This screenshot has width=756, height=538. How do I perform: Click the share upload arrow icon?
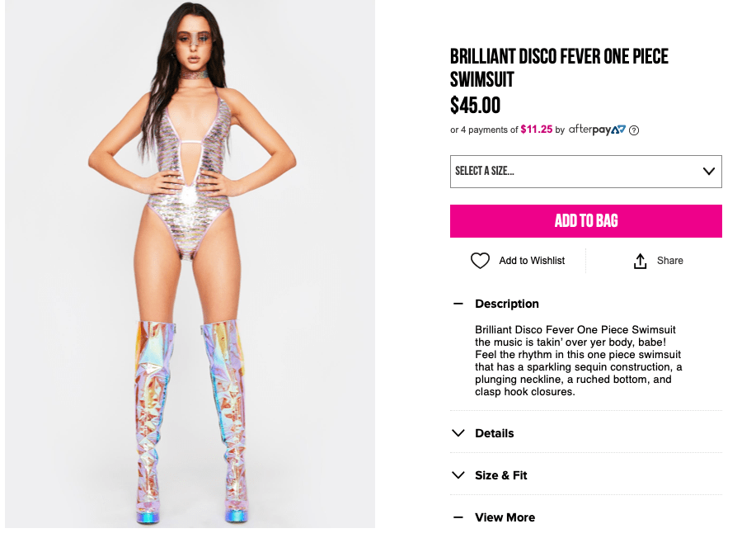point(640,261)
